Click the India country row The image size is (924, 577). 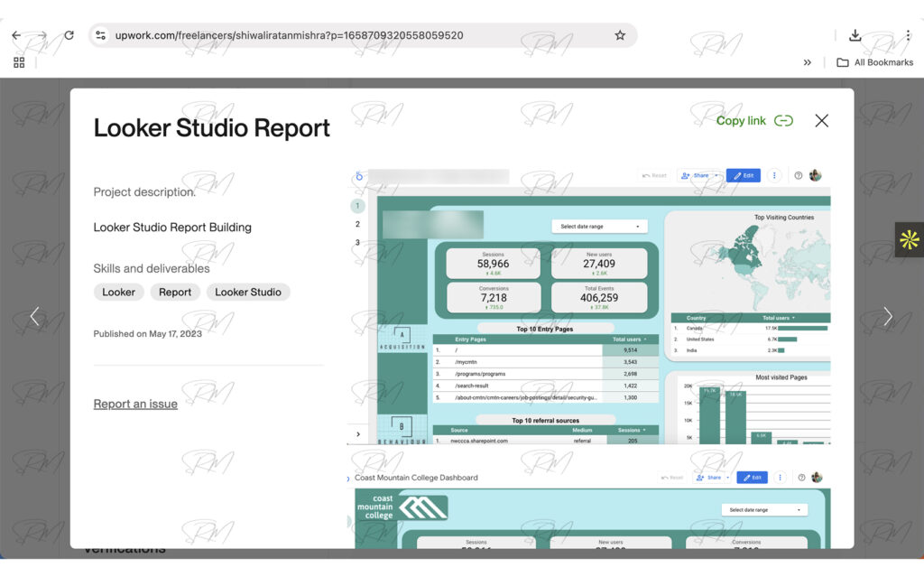point(750,350)
